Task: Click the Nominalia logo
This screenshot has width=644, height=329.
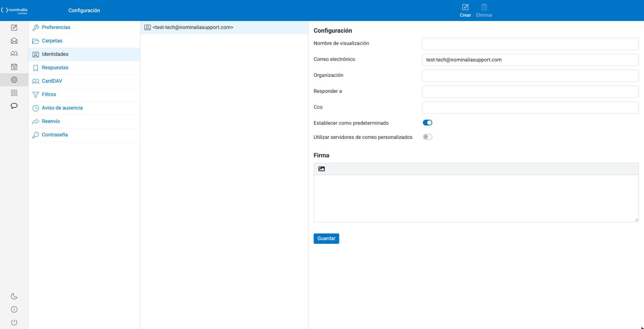Action: click(14, 10)
